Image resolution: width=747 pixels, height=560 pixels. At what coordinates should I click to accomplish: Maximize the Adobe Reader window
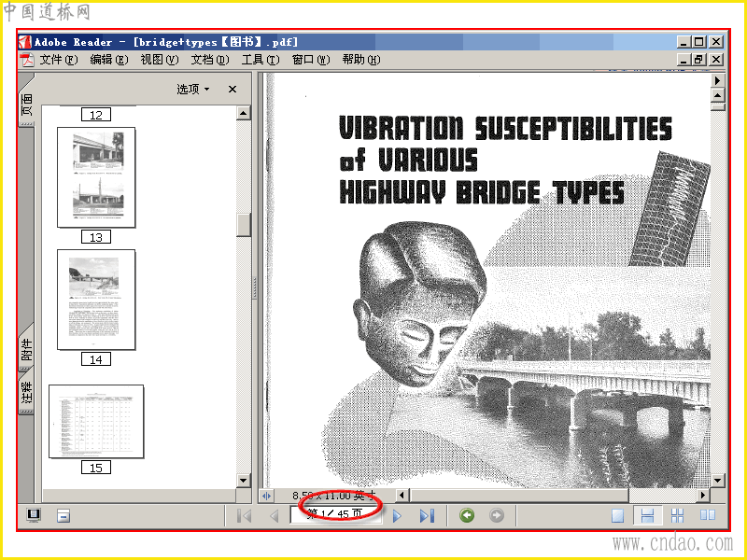699,42
